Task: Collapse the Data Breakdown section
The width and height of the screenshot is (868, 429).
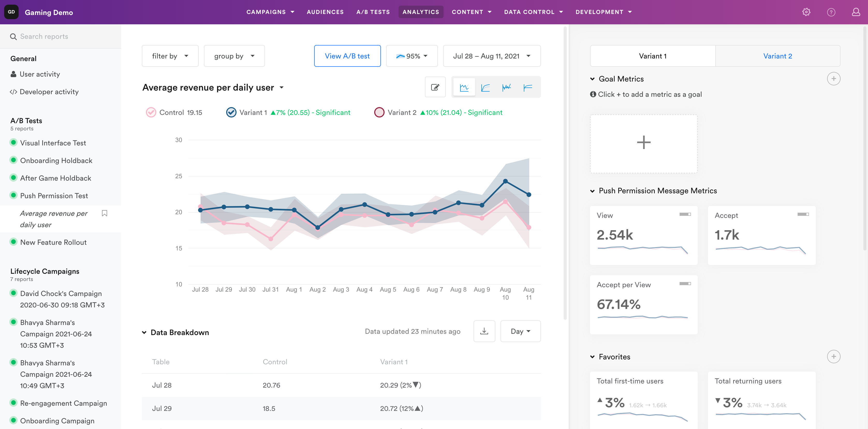Action: pos(144,332)
